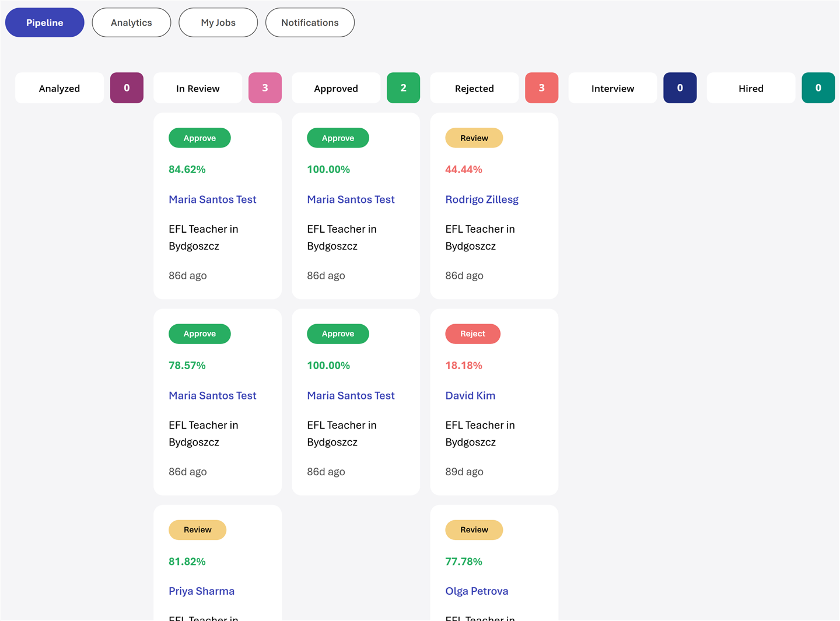Open the My Jobs tab
840x621 pixels.
tap(218, 23)
